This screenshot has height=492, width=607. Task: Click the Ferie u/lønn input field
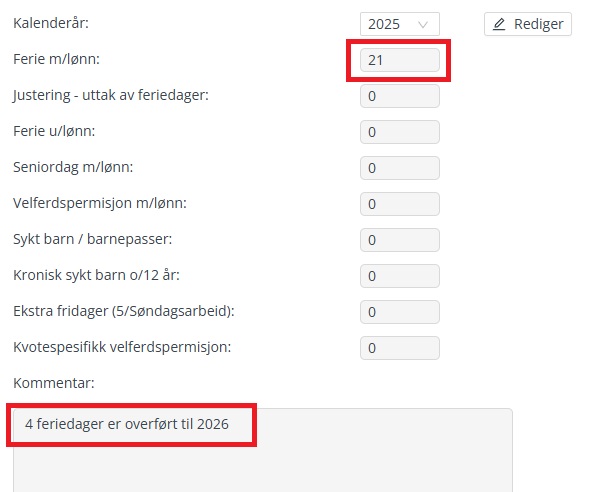(399, 132)
